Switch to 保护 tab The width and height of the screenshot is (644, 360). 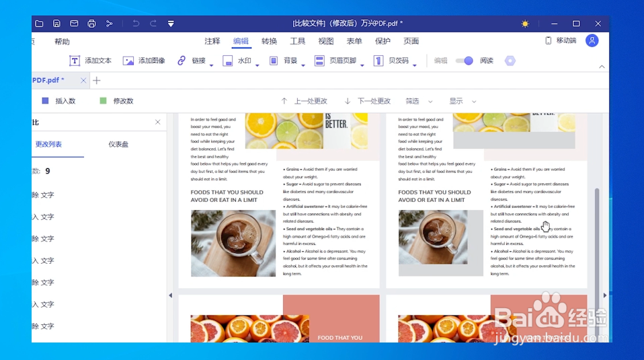click(383, 41)
